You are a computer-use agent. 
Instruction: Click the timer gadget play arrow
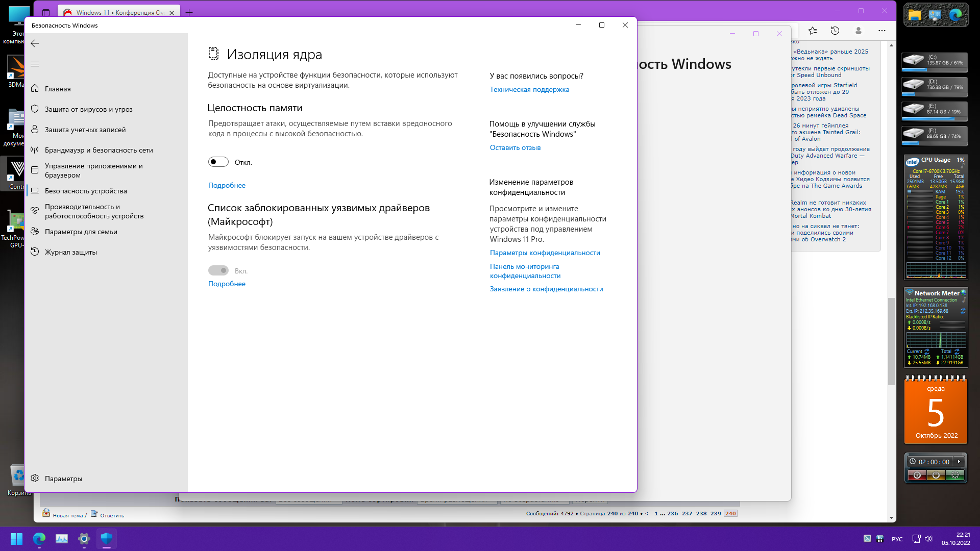959,461
